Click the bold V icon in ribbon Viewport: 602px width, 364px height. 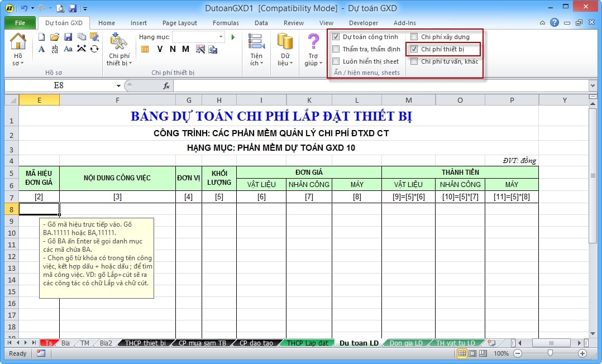pos(160,49)
